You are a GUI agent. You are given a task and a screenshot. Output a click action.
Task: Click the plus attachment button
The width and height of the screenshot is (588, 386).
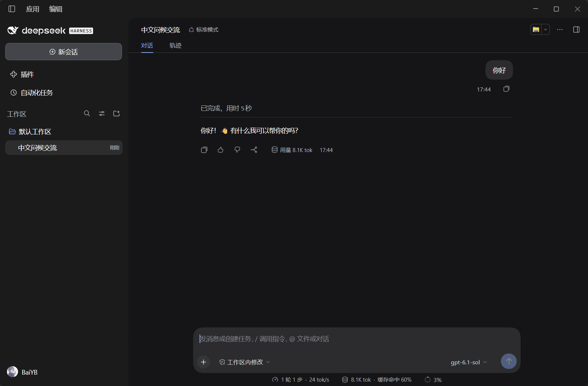pos(204,362)
